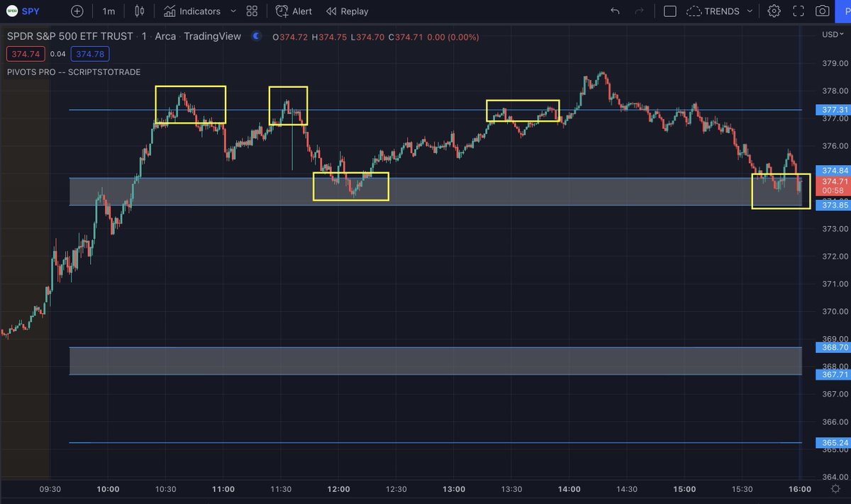Screen dimensions: 851x504
Task: Undo the last chart action
Action: [x=615, y=11]
